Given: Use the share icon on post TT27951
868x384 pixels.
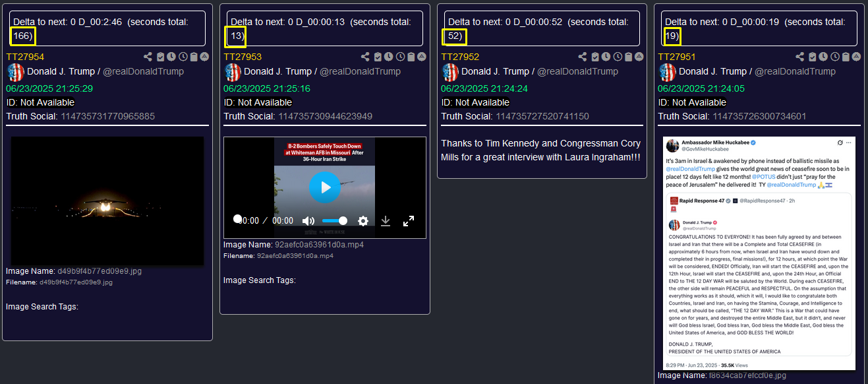Looking at the screenshot, I should point(800,57).
